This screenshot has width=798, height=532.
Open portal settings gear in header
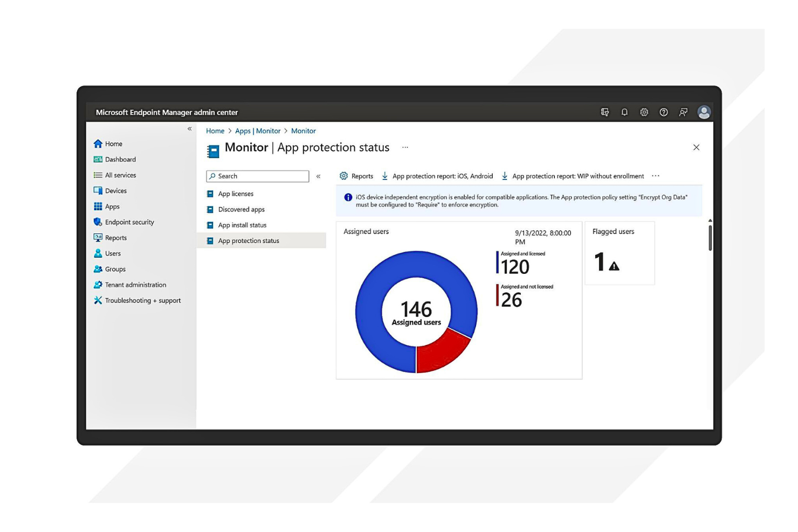point(644,112)
